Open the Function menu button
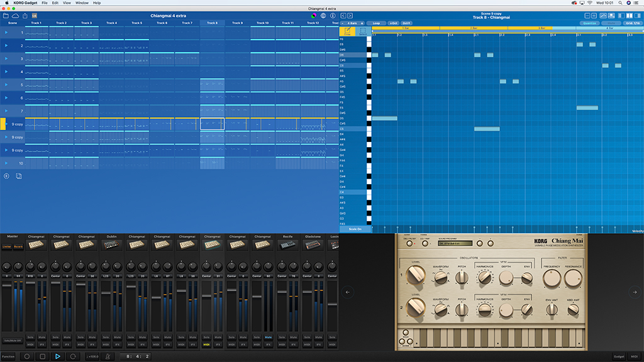Viewport: 644px width, 362px height. [x=8, y=356]
